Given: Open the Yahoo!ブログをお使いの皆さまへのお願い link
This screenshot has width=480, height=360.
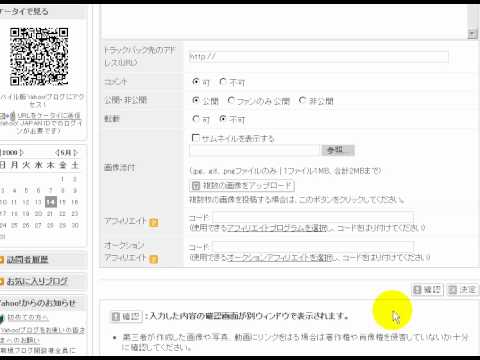Looking at the screenshot, I should pos(42,335).
